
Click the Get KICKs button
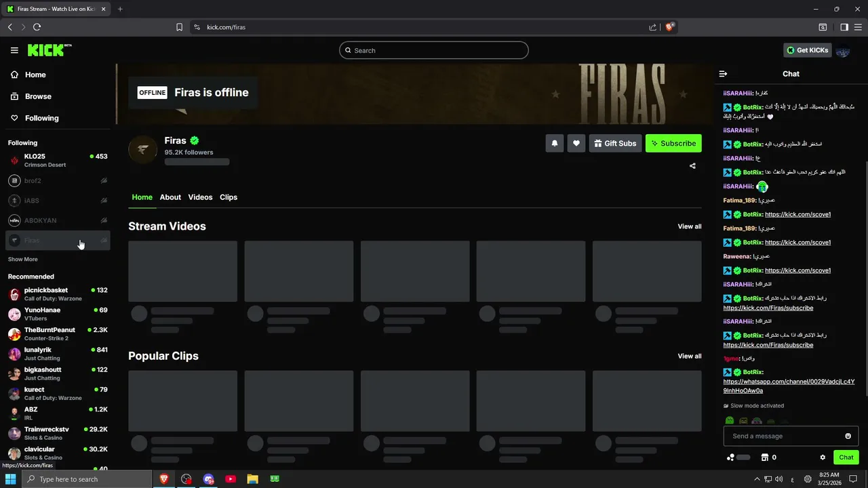(x=808, y=50)
